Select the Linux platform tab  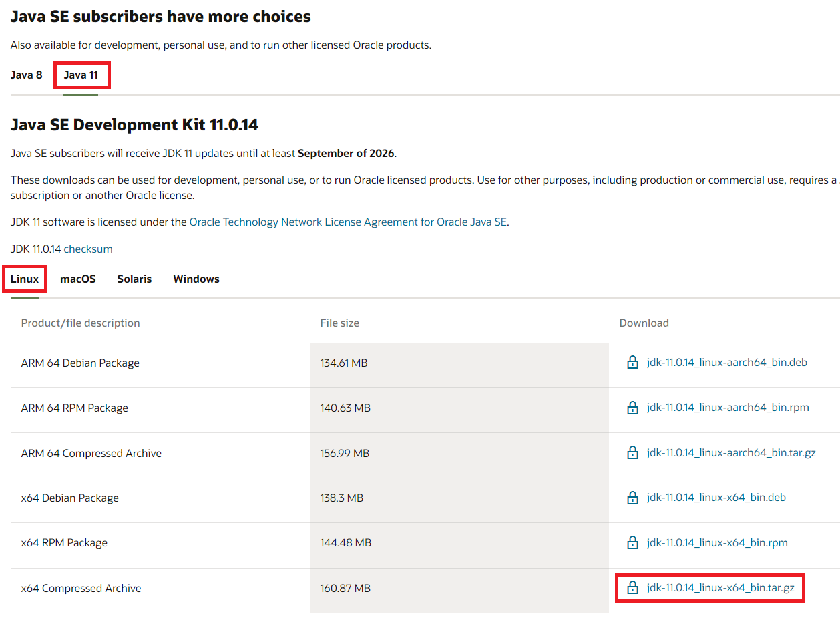click(x=25, y=279)
